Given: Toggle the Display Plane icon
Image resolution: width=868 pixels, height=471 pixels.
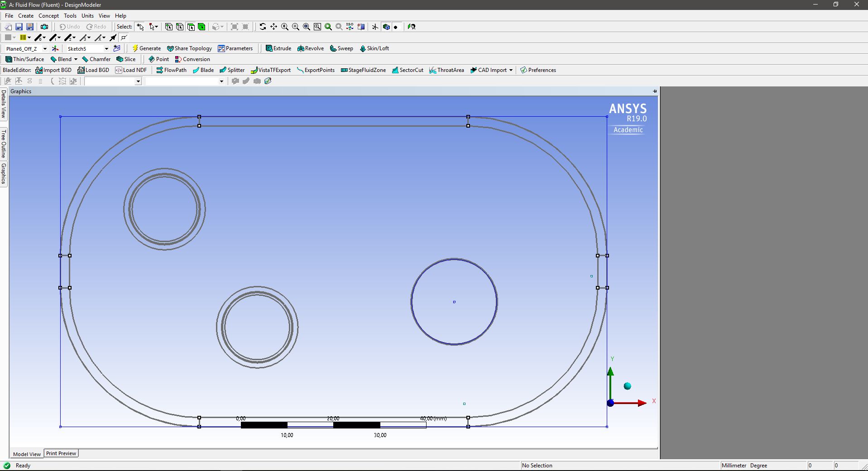Looking at the screenshot, I should (x=375, y=27).
